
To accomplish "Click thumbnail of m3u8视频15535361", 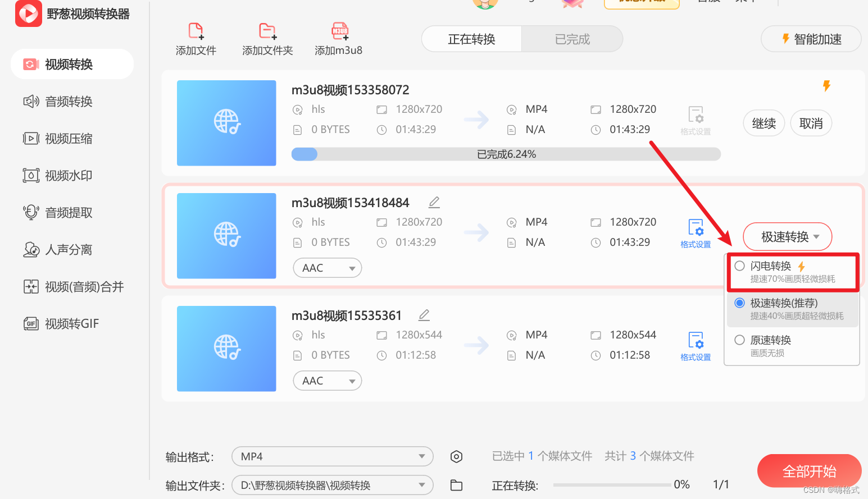I will pos(226,349).
